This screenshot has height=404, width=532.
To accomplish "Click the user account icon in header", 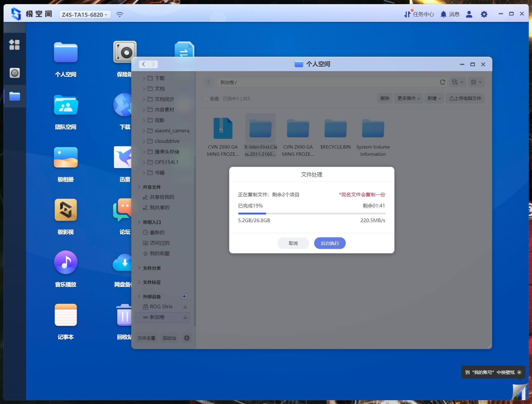I will click(x=469, y=14).
